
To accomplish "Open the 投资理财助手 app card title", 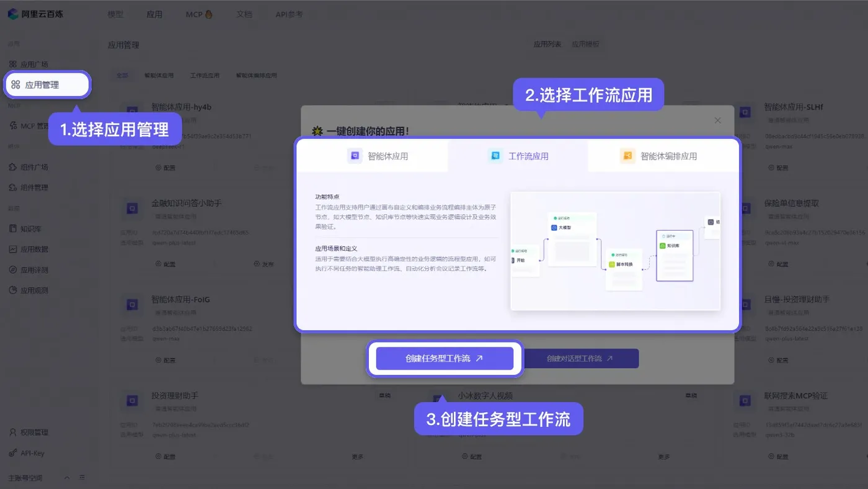I will coord(175,395).
